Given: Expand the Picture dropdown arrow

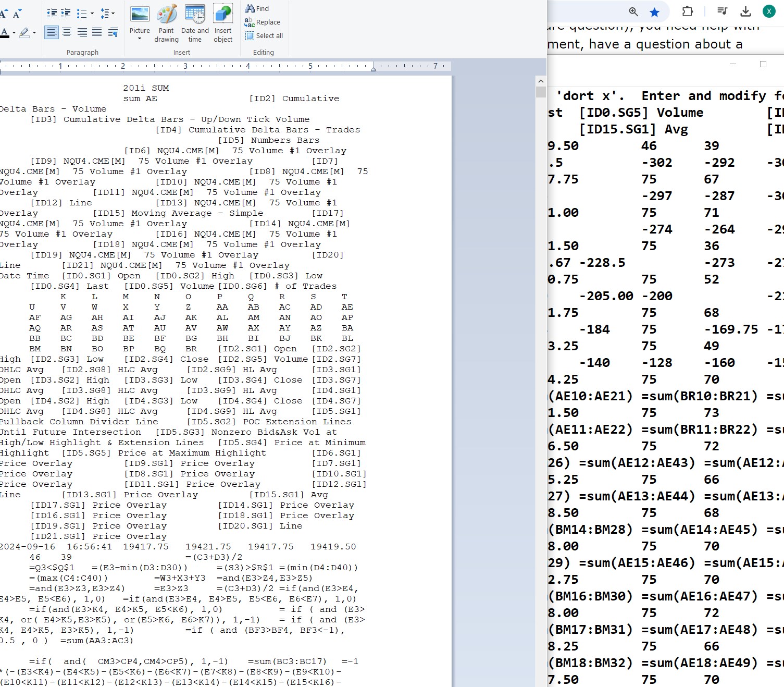Looking at the screenshot, I should click(140, 39).
